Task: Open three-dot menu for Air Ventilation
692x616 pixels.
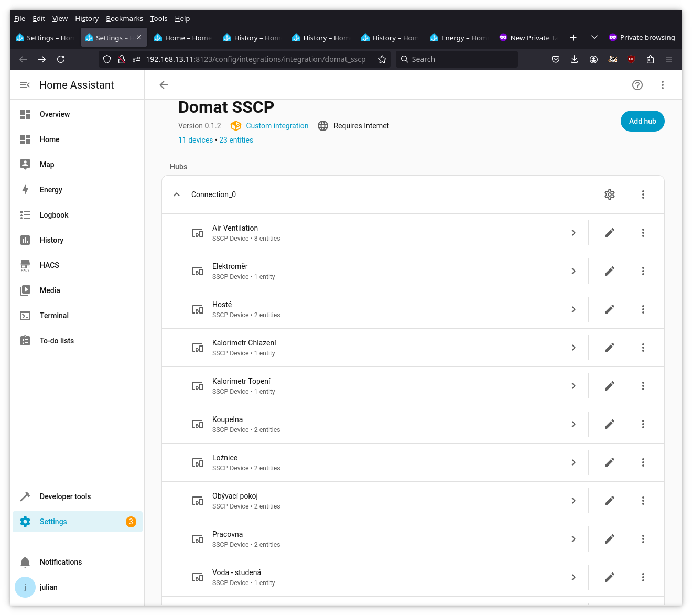Action: tap(643, 233)
